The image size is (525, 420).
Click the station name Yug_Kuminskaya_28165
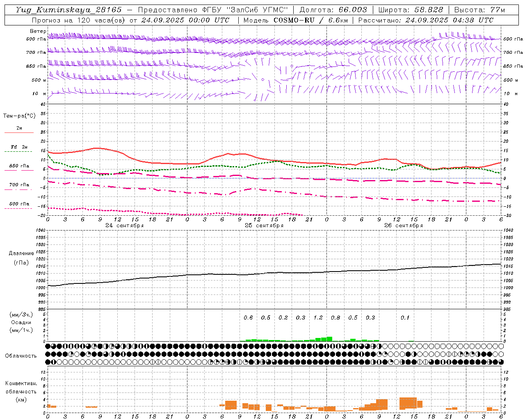click(68, 10)
